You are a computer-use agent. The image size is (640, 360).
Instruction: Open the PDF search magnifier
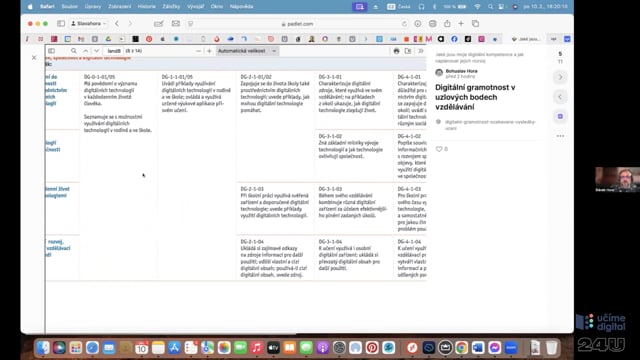point(73,51)
